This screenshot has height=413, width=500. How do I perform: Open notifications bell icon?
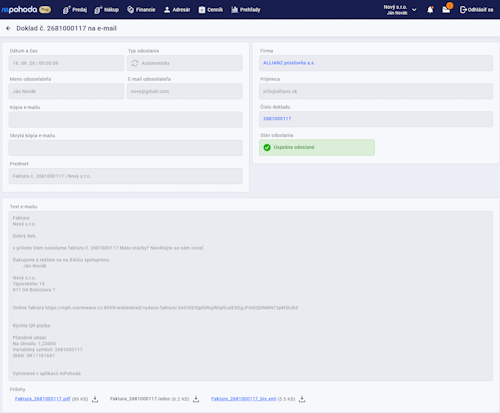(x=430, y=10)
